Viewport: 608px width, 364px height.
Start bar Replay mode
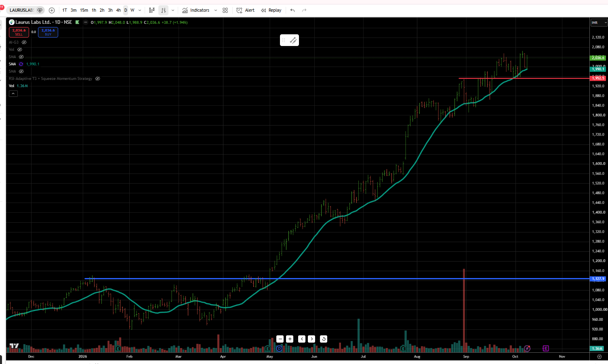[271, 10]
